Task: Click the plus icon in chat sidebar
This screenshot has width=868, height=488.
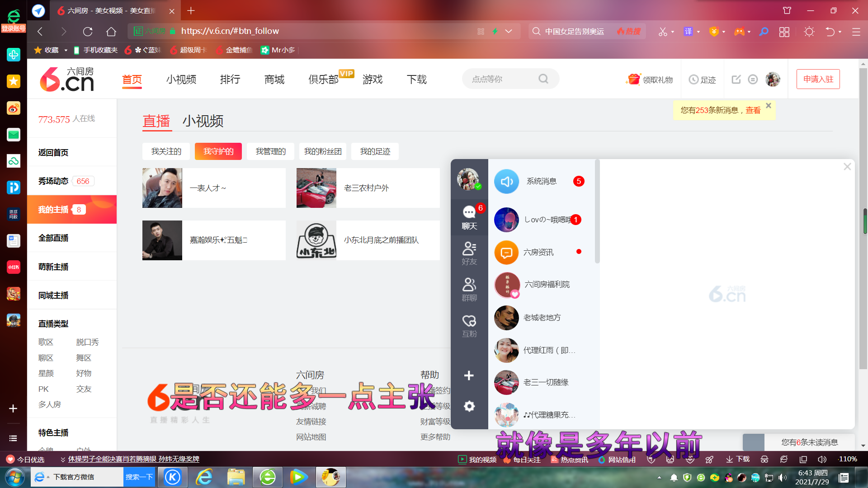Action: [x=469, y=375]
